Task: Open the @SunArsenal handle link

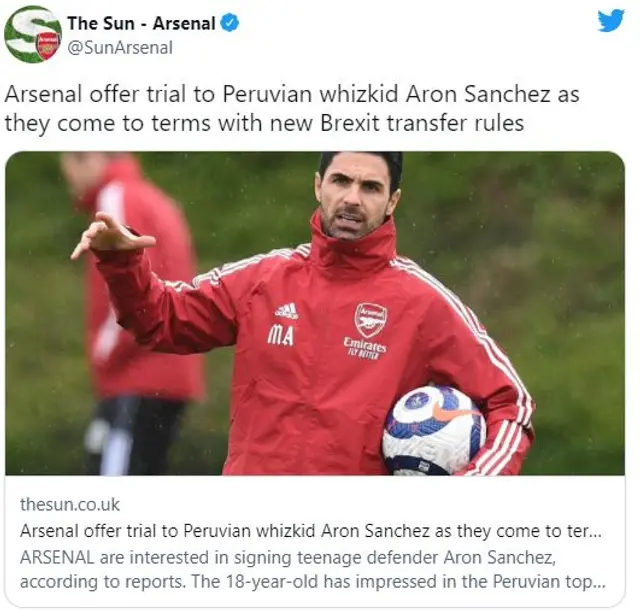Action: click(120, 48)
